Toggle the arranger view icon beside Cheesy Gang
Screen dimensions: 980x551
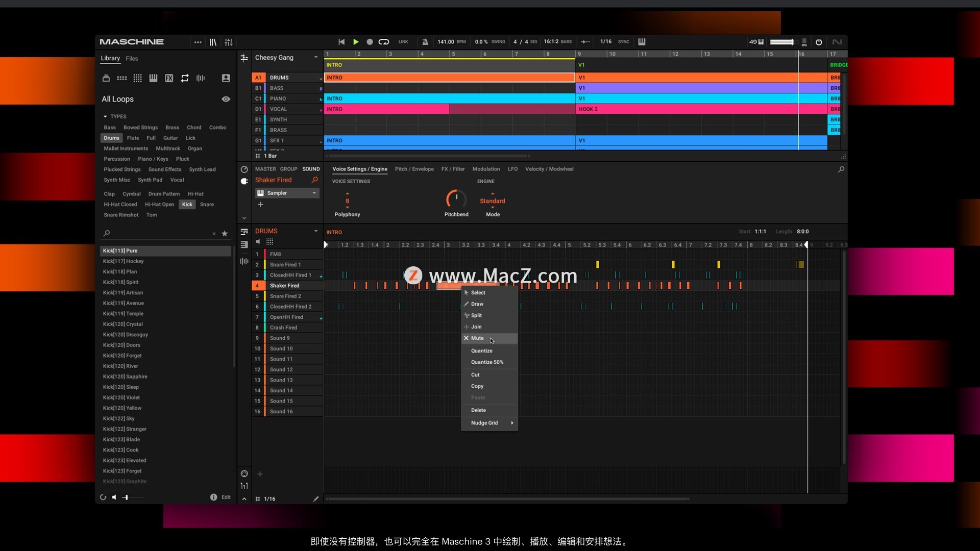tap(244, 58)
